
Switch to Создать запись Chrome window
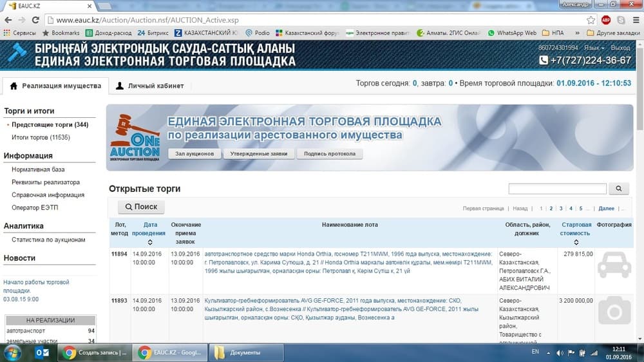95,352
